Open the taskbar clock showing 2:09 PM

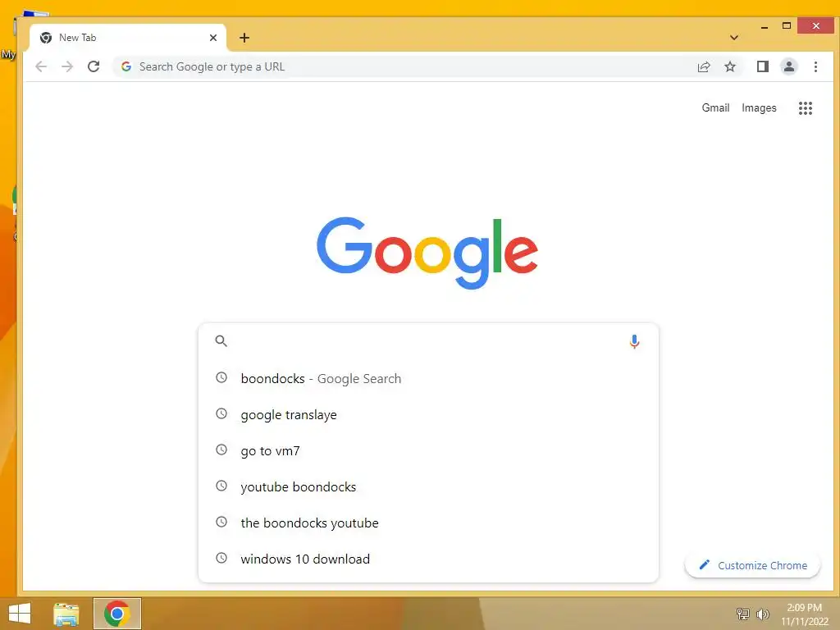click(x=804, y=614)
